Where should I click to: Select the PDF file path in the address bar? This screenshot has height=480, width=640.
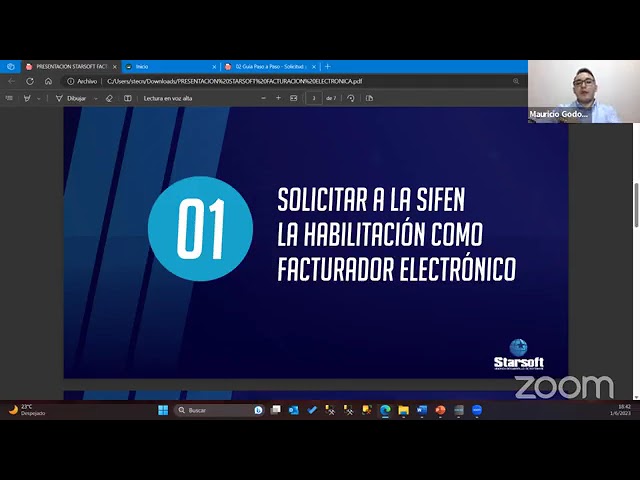pos(234,81)
